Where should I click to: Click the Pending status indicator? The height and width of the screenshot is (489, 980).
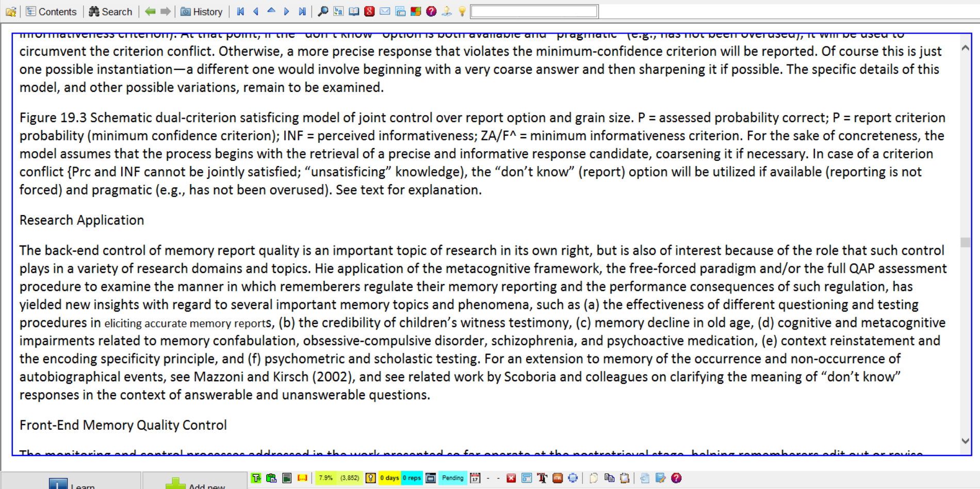click(x=452, y=478)
